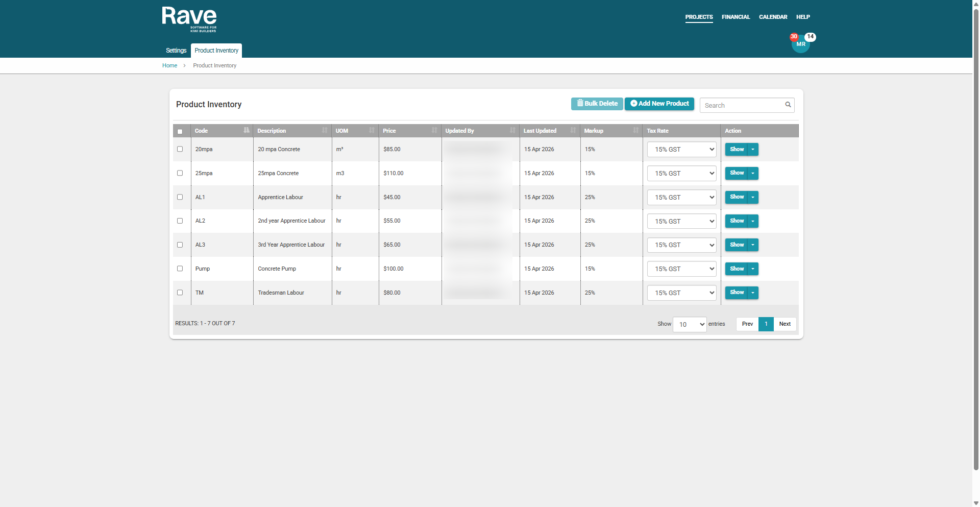This screenshot has height=507, width=980.
Task: Check the box for the 20mpa row
Action: pyautogui.click(x=180, y=149)
